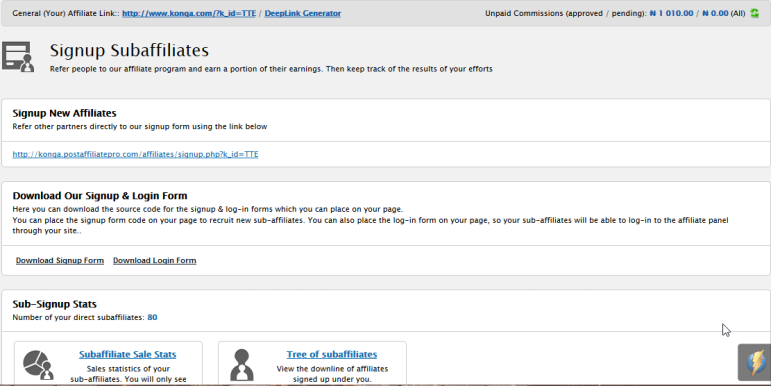Download Login Form
771x386 pixels.
154,260
